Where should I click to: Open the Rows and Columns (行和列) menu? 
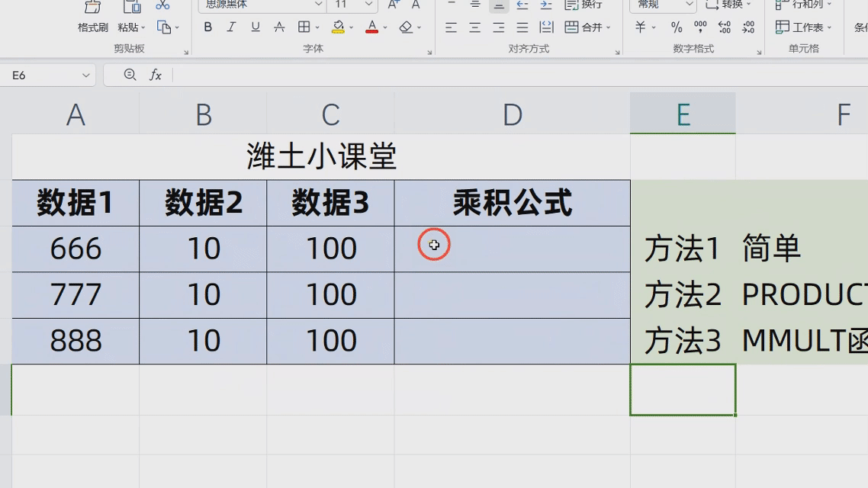pos(802,5)
